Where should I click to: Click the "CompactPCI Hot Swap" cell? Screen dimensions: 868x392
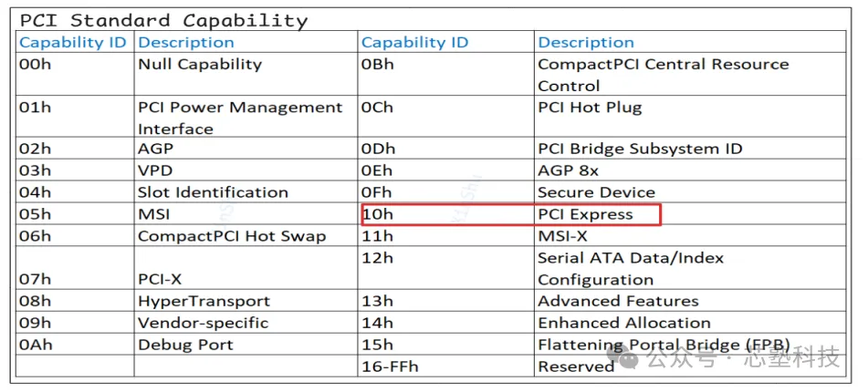point(232,236)
